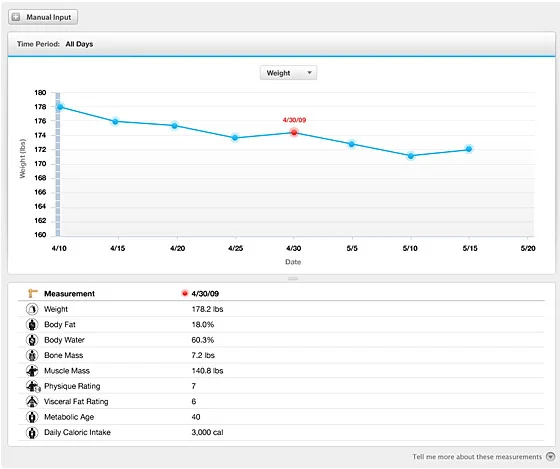Click the 5/10 lowest weight data point

tap(411, 156)
